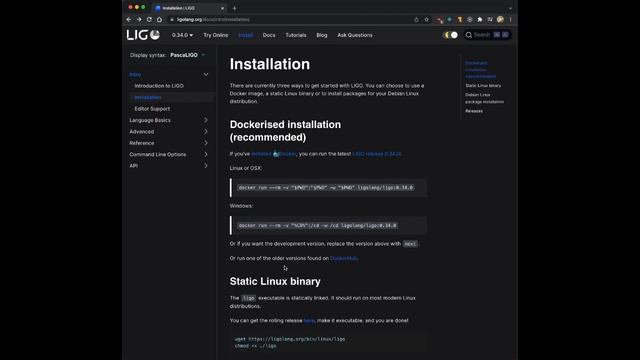Collapse the Intro sidebar section

pos(206,74)
